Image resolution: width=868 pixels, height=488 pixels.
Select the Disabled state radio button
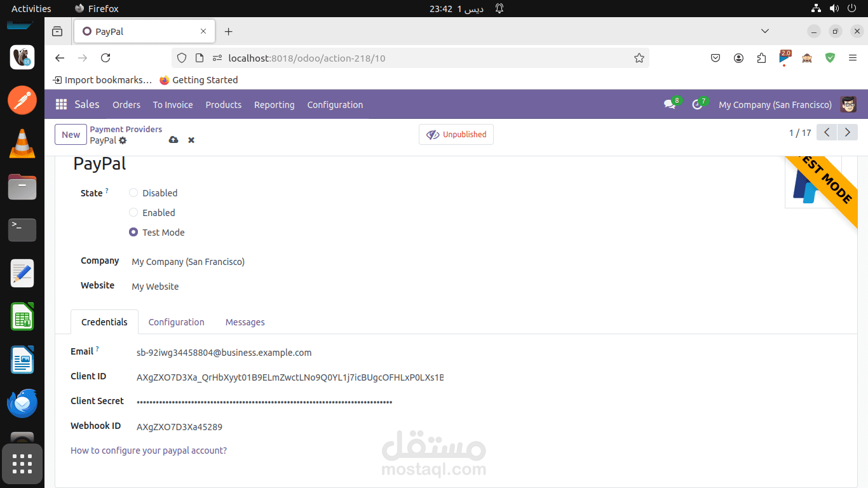point(133,193)
